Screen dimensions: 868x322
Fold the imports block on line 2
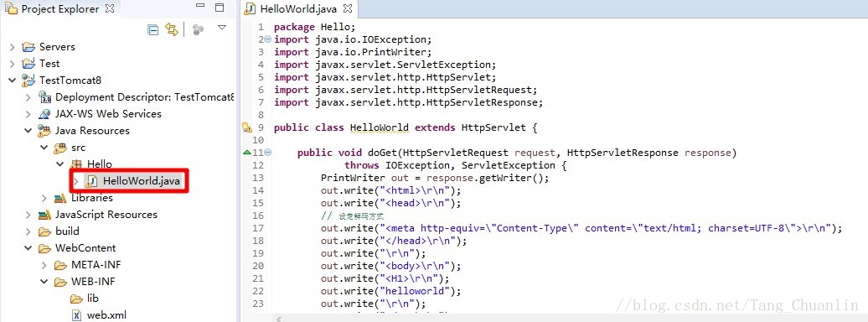tap(268, 39)
